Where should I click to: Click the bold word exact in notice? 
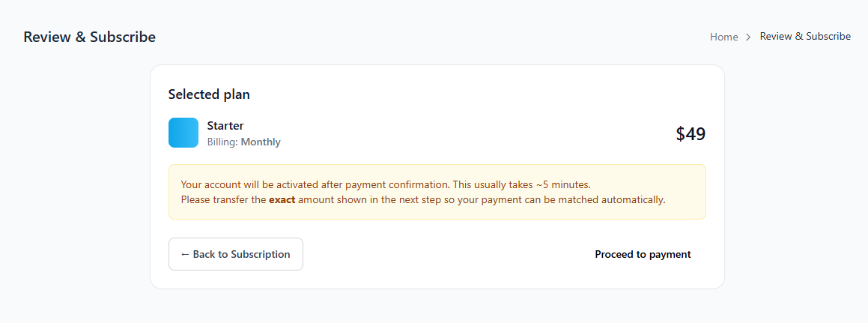click(x=282, y=200)
